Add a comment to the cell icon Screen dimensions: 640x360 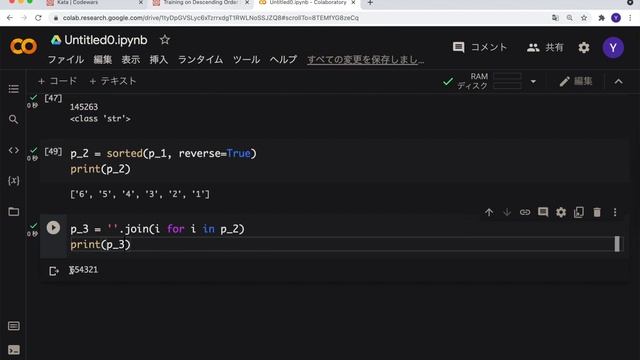543,212
